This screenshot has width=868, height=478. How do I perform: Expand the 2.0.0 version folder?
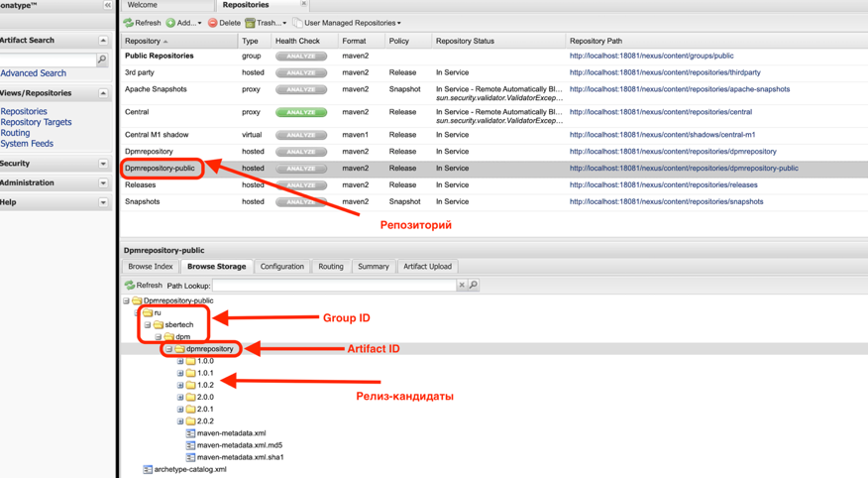(x=180, y=398)
